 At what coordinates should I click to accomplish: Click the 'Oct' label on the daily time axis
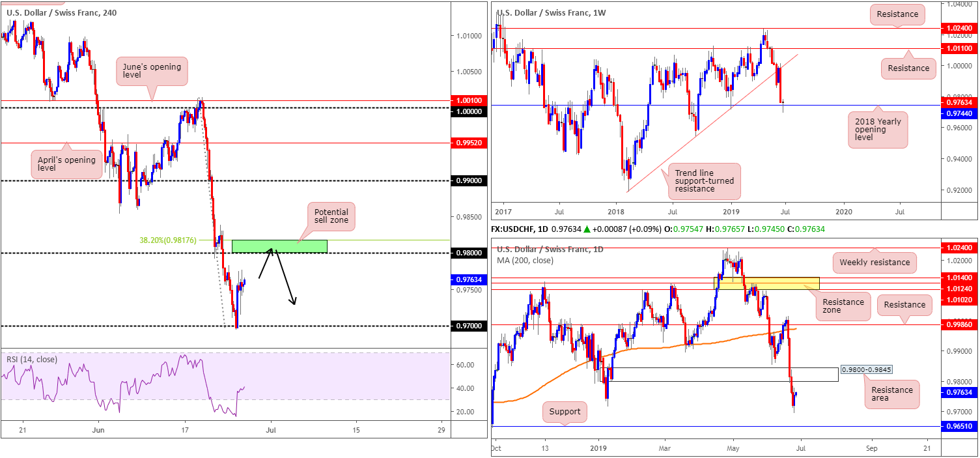[497, 449]
